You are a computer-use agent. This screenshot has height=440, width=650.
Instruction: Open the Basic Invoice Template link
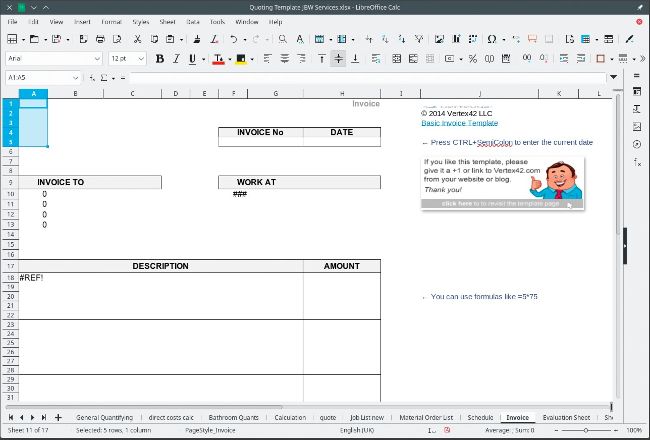pos(459,123)
